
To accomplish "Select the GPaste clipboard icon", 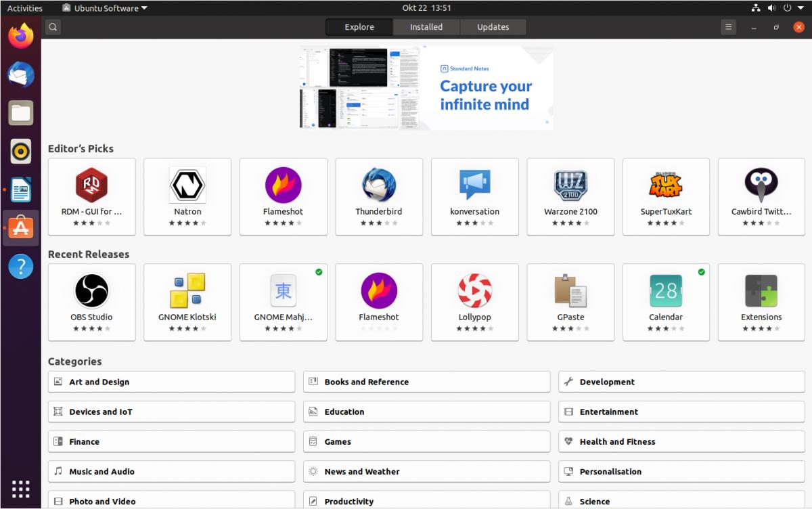I will coord(570,291).
